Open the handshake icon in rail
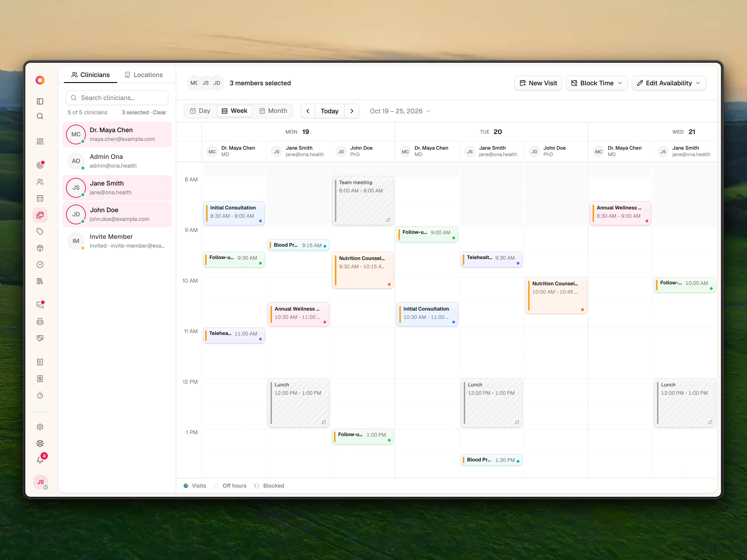Viewport: 747px width, 560px height. (40, 338)
